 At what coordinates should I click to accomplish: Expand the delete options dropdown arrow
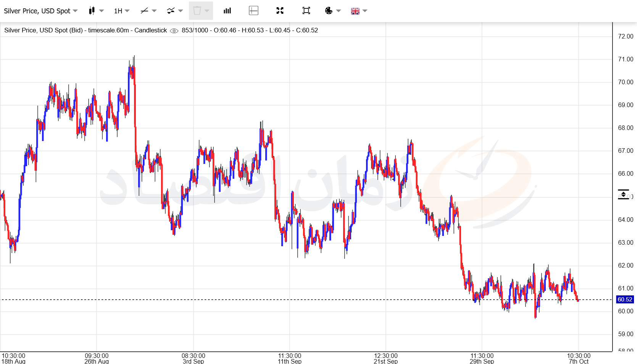[x=207, y=11]
